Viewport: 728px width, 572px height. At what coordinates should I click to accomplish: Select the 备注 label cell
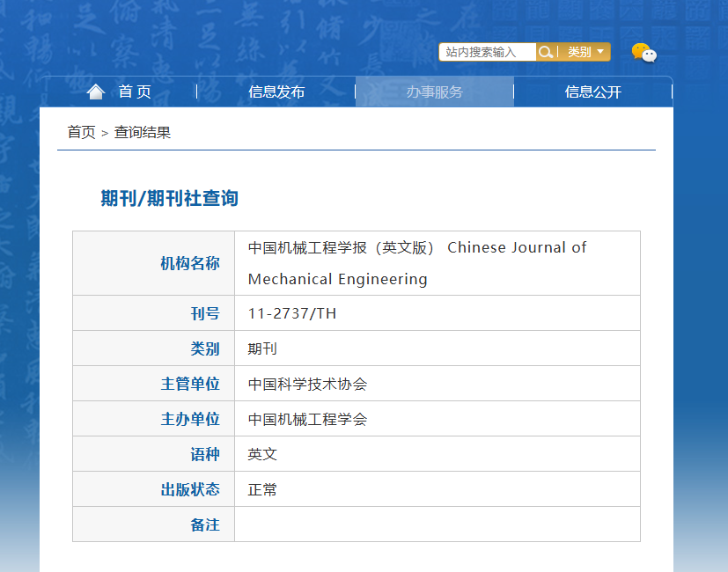click(x=153, y=524)
